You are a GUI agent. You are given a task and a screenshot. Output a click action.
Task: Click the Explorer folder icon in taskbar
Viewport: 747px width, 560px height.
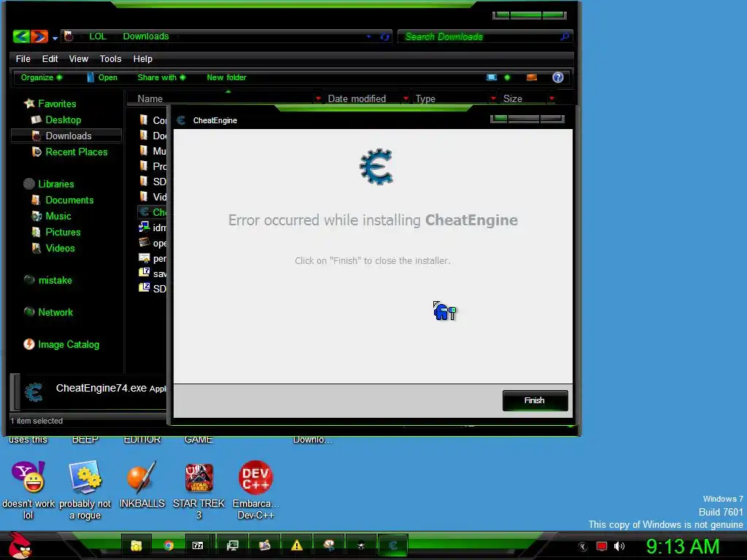pos(136,545)
